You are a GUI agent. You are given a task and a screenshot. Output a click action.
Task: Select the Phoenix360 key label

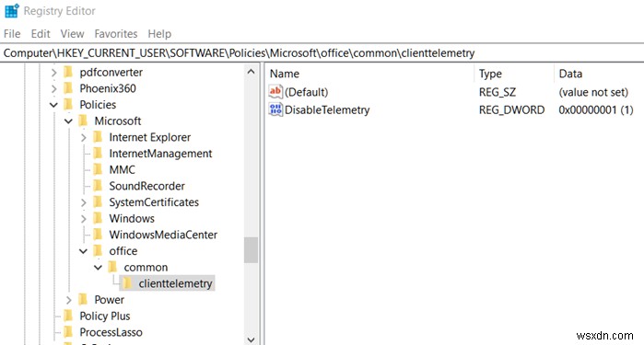108,88
